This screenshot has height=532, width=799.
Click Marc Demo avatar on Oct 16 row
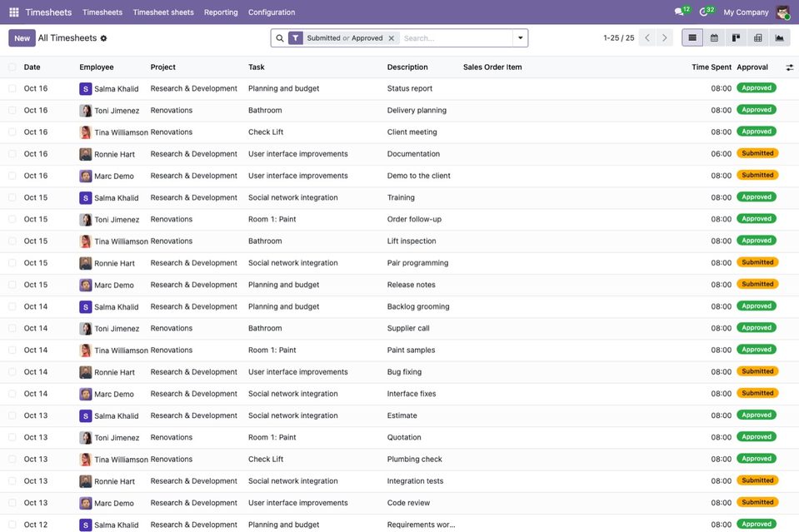click(86, 177)
